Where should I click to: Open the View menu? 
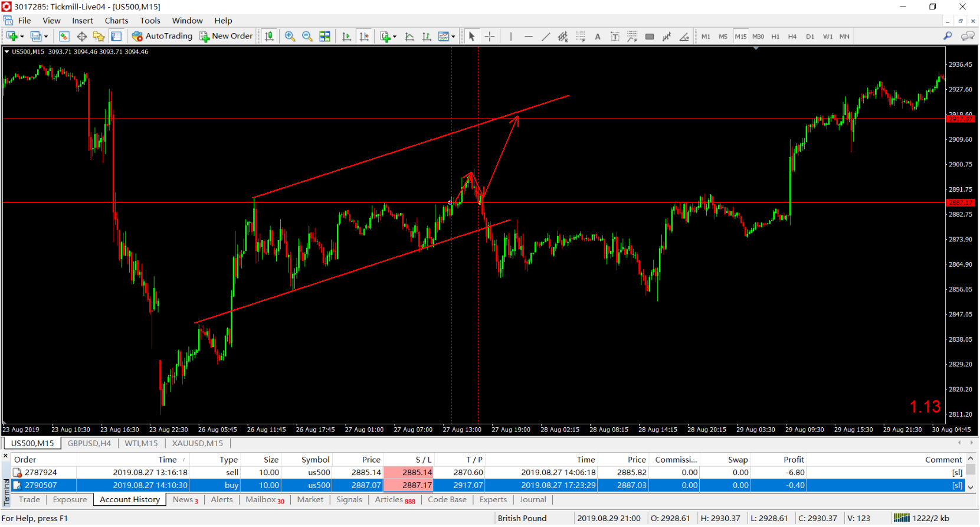pos(51,21)
